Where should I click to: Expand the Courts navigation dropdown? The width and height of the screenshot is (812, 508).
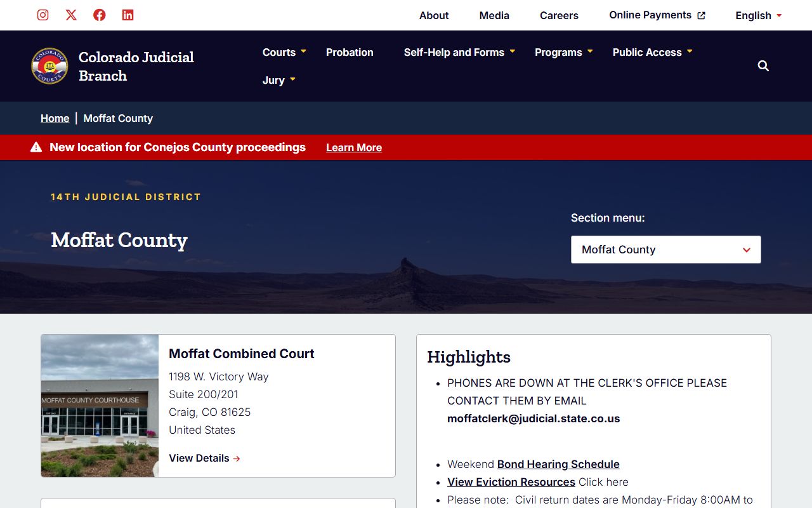coord(284,52)
